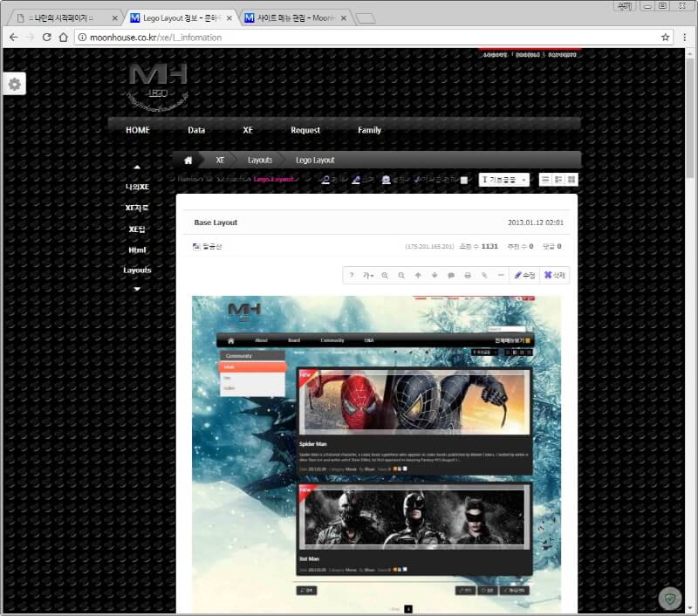
Task: Select the webzine view icon
Action: [x=558, y=180]
